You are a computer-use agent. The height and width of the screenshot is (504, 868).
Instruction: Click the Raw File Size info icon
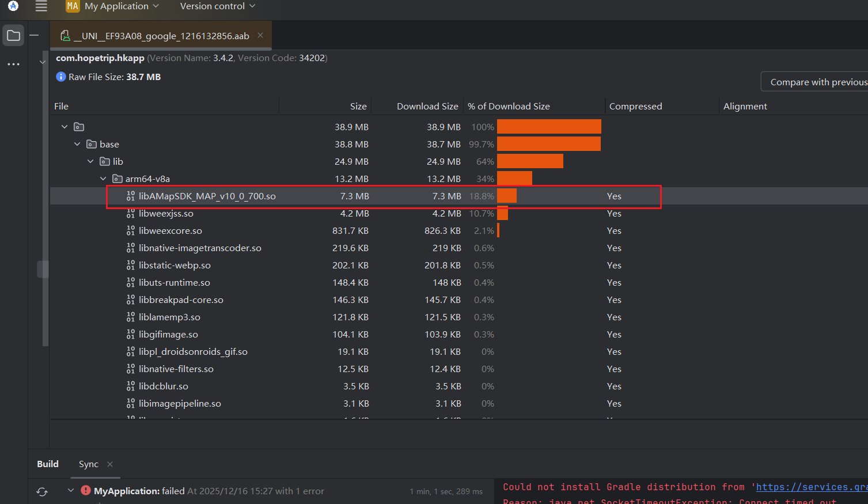click(60, 77)
